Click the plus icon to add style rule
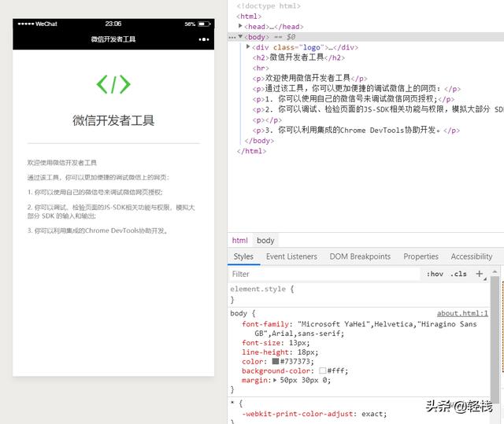504x424 pixels. tap(480, 275)
